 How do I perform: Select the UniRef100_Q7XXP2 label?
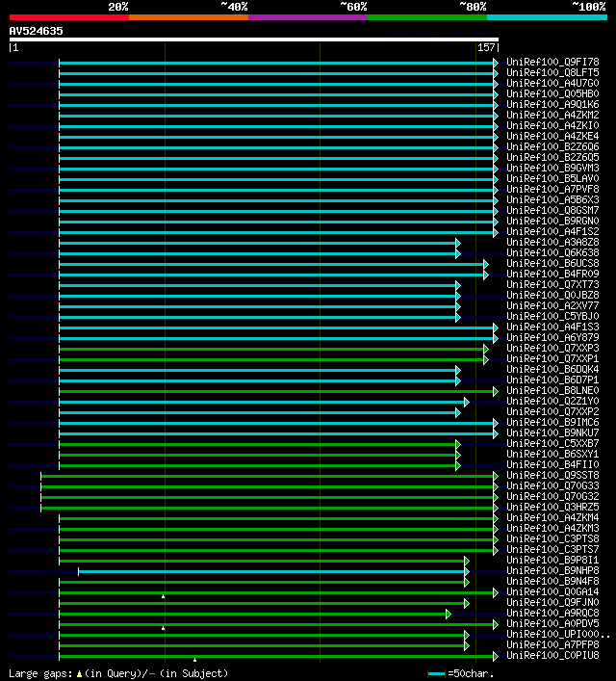(552, 411)
